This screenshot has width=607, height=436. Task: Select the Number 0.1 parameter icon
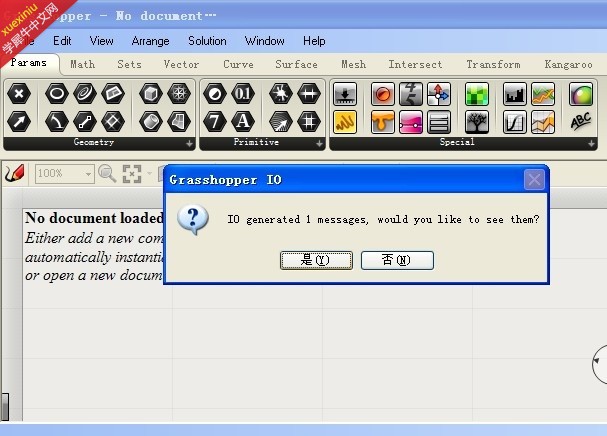(x=243, y=93)
